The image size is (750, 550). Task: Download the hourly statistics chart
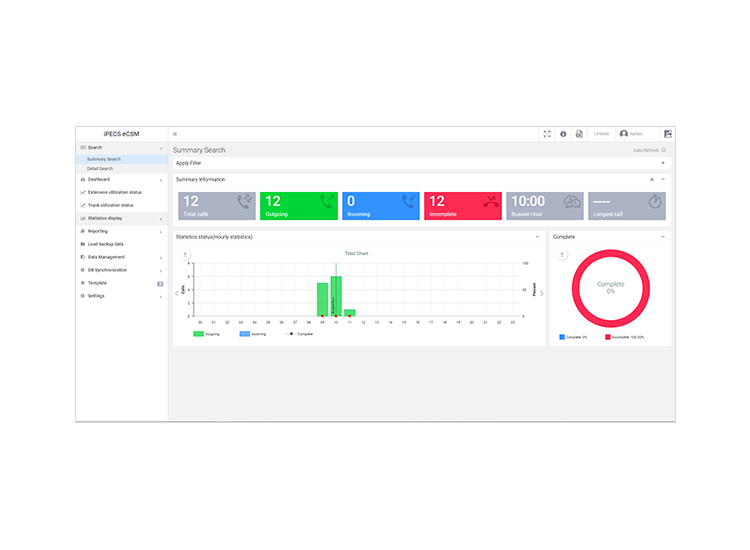185,255
